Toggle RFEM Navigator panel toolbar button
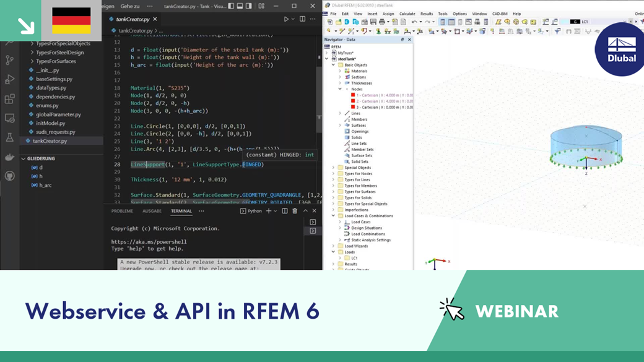 click(x=442, y=22)
